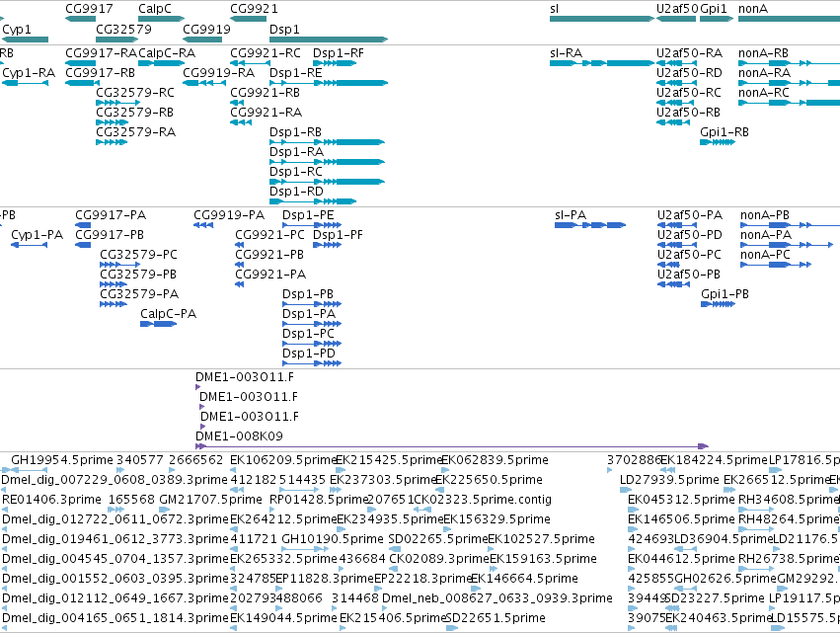Select the Dsp1-RB transcript
The width and height of the screenshot is (840, 633).
(328, 142)
